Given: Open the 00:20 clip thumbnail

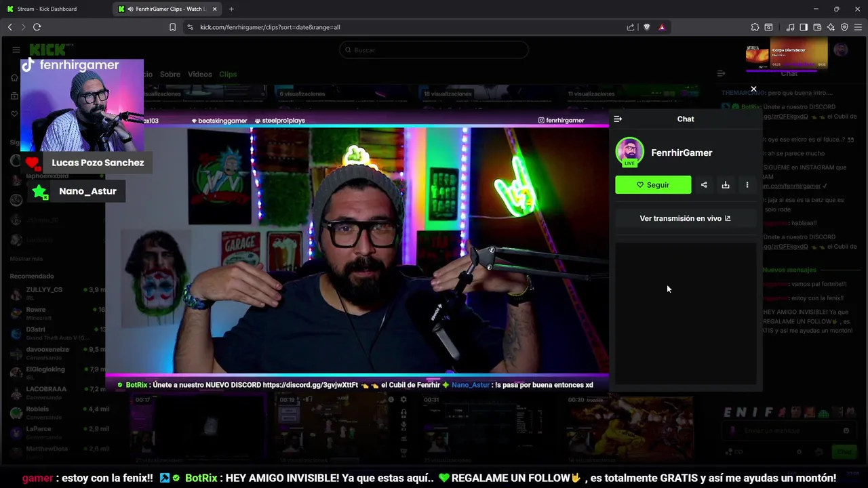Looking at the screenshot, I should click(x=631, y=427).
